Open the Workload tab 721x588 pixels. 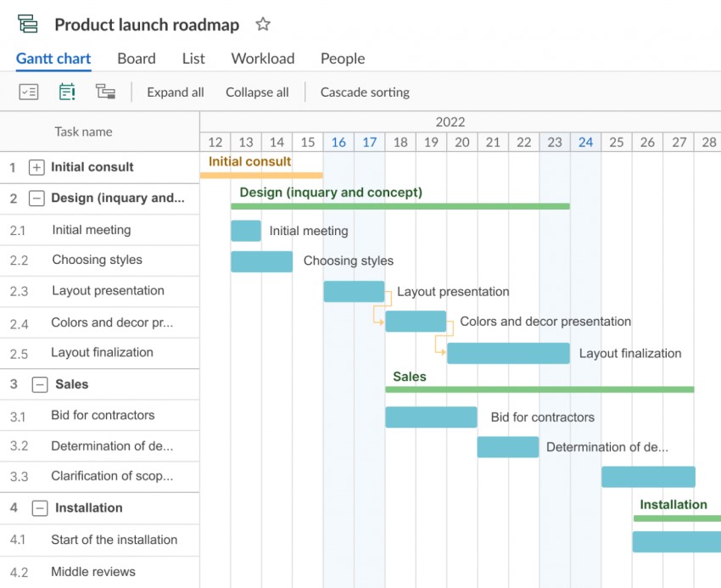(263, 59)
